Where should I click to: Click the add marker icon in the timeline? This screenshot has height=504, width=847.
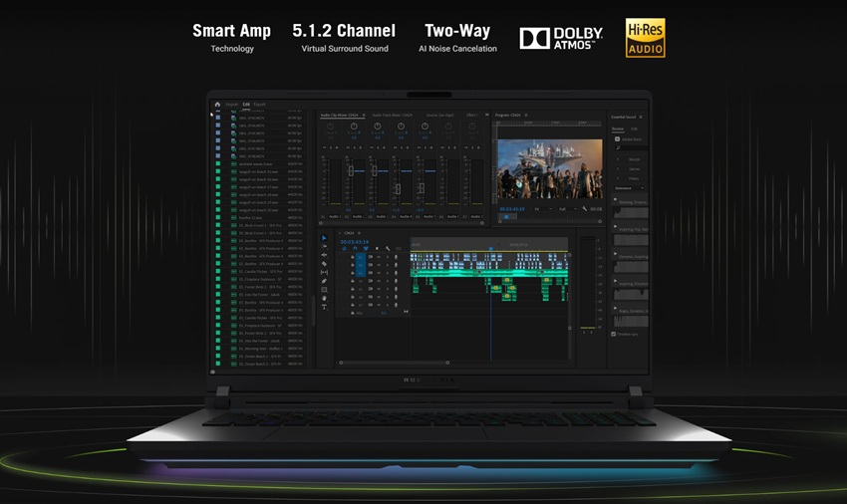pyautogui.click(x=377, y=248)
